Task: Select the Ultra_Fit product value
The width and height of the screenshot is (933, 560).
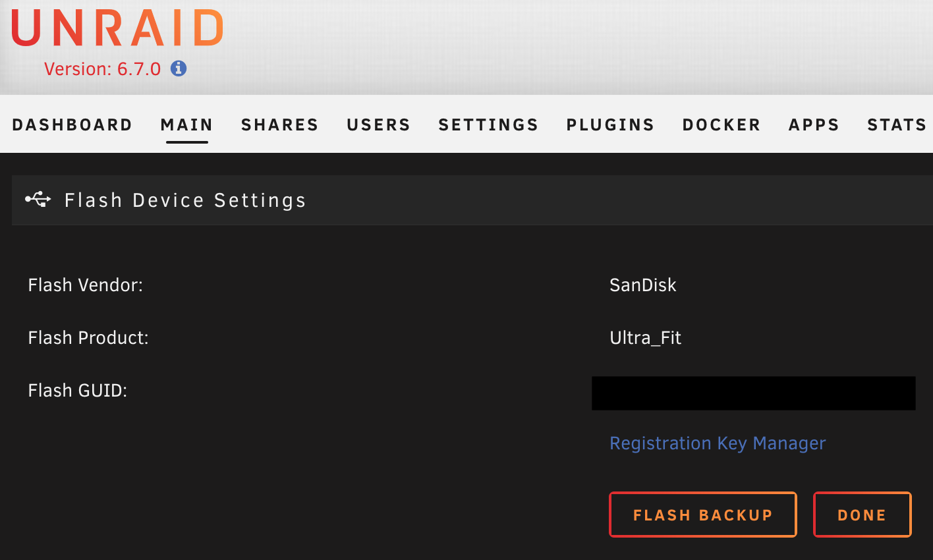Action: [x=645, y=338]
